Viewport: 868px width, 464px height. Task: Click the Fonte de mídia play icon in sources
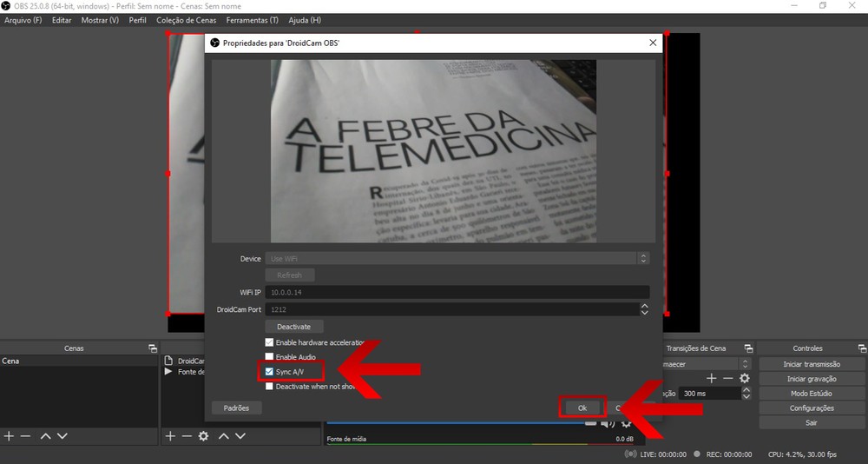click(168, 371)
